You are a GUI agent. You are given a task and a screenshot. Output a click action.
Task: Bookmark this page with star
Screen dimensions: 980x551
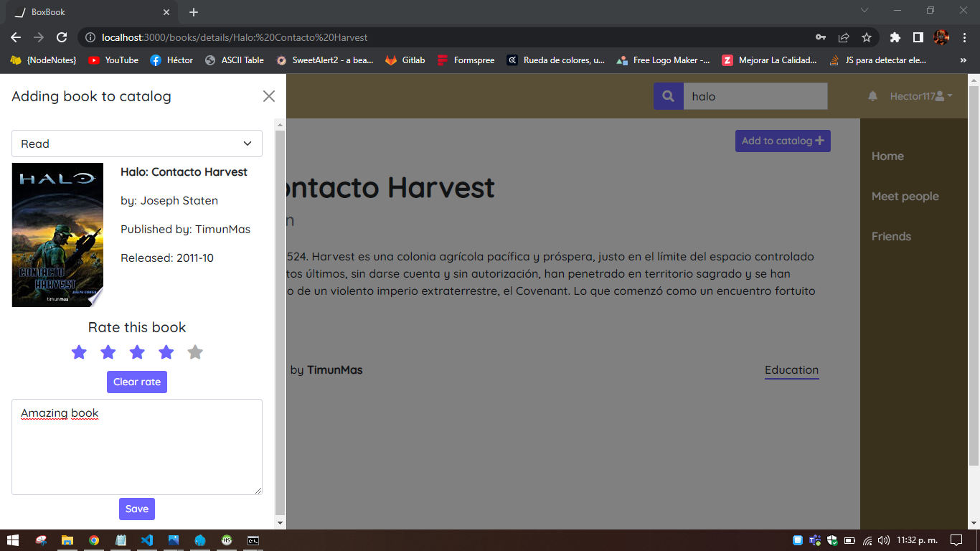coord(867,37)
